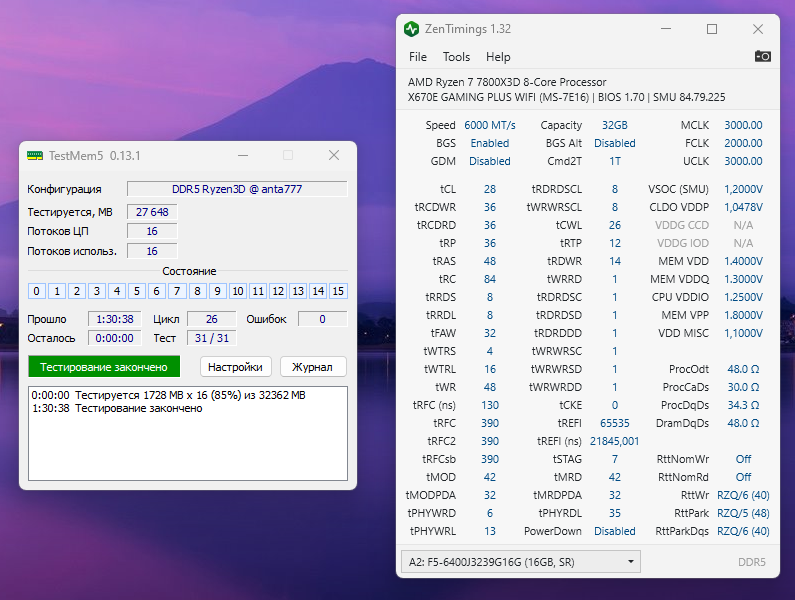Click log line 'Тестируется 1728 MB x 16'
The image size is (795, 600).
click(168, 395)
